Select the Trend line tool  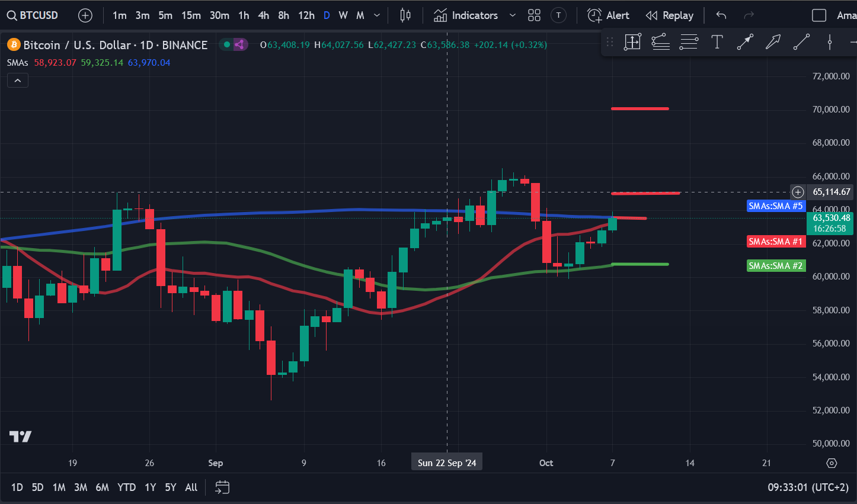[x=801, y=41]
